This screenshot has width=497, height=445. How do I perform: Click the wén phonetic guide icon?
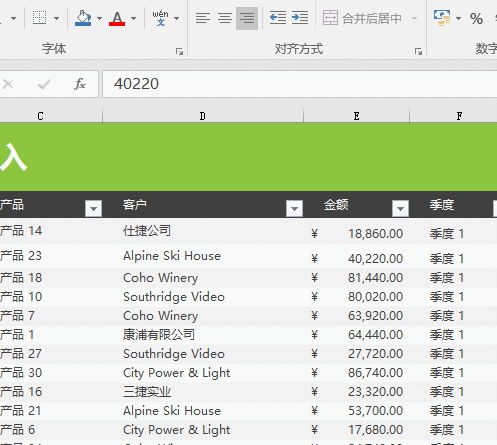coord(161,18)
